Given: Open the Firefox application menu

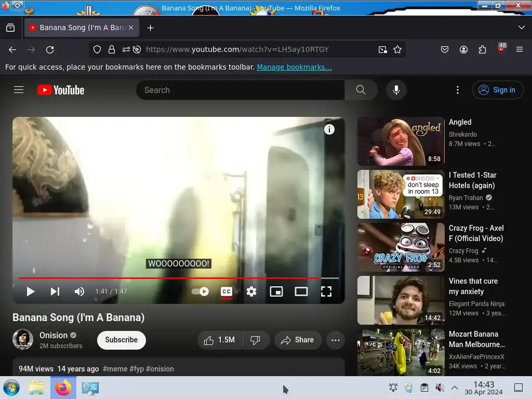Looking at the screenshot, I should pos(520,49).
